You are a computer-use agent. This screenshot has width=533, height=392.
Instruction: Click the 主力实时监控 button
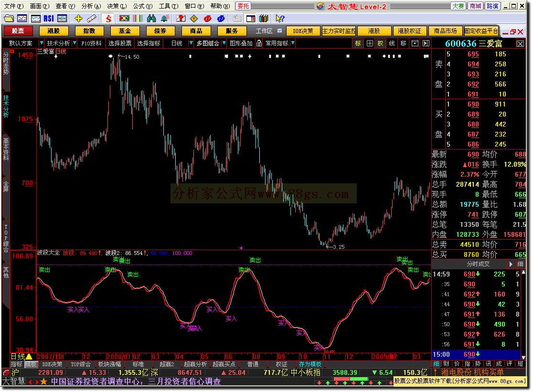(x=339, y=31)
